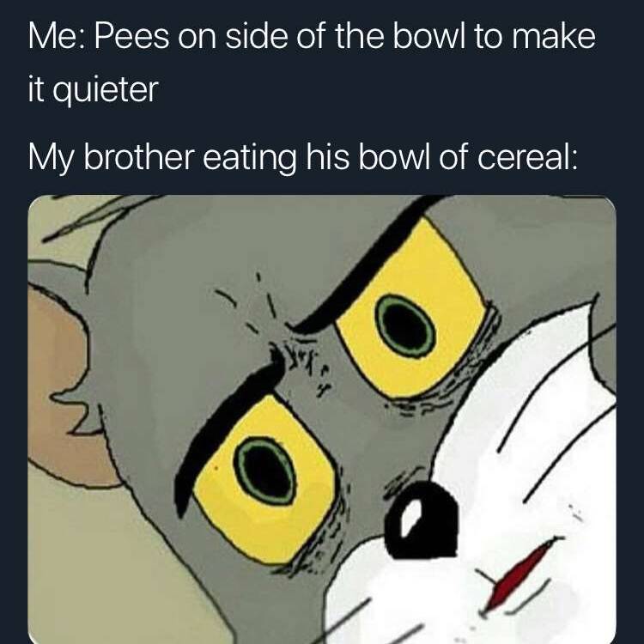Click Tom's black nose

pyautogui.click(x=423, y=519)
